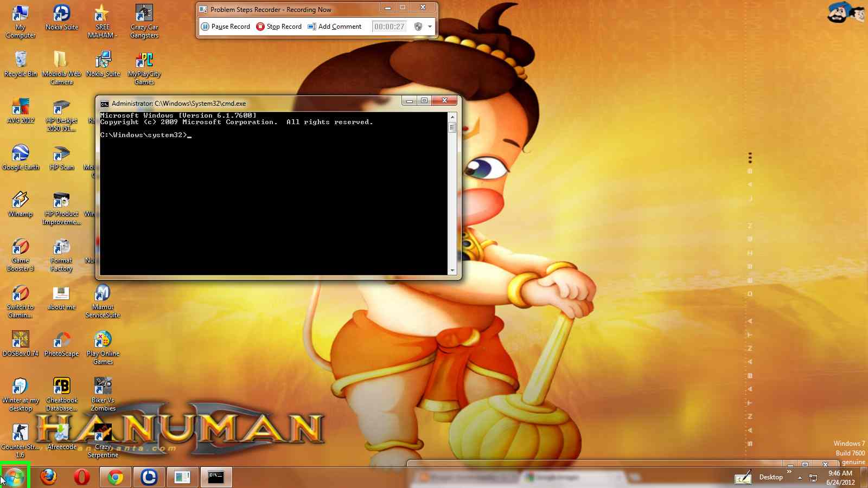The height and width of the screenshot is (488, 868).
Task: Open the Afreecode desktop icon
Action: [x=61, y=438]
